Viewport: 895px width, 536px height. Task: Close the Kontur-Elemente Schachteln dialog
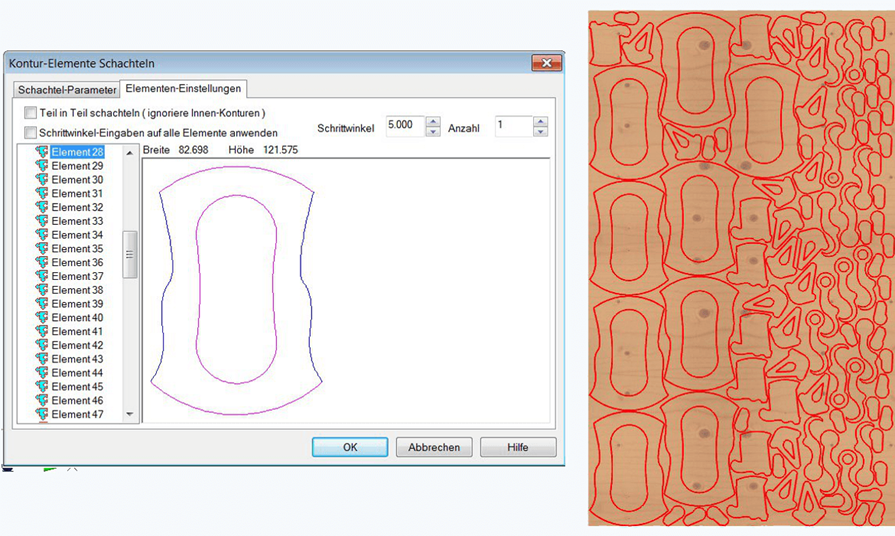[x=546, y=63]
